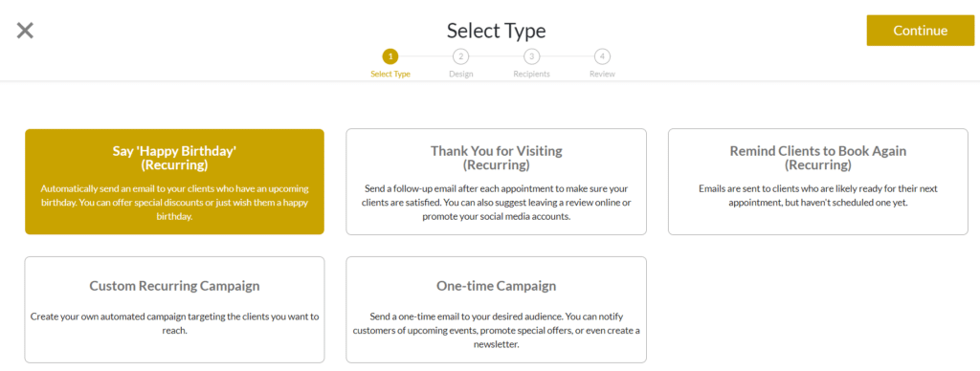980x371 pixels.
Task: Pick the Remind Clients to Book Again card
Action: pos(817,182)
